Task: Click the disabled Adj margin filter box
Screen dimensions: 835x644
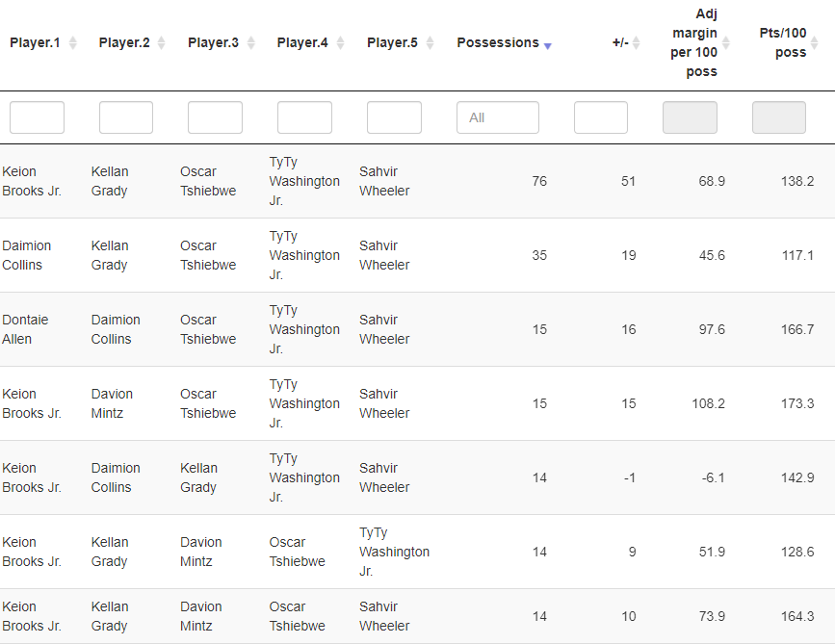Action: click(x=690, y=117)
